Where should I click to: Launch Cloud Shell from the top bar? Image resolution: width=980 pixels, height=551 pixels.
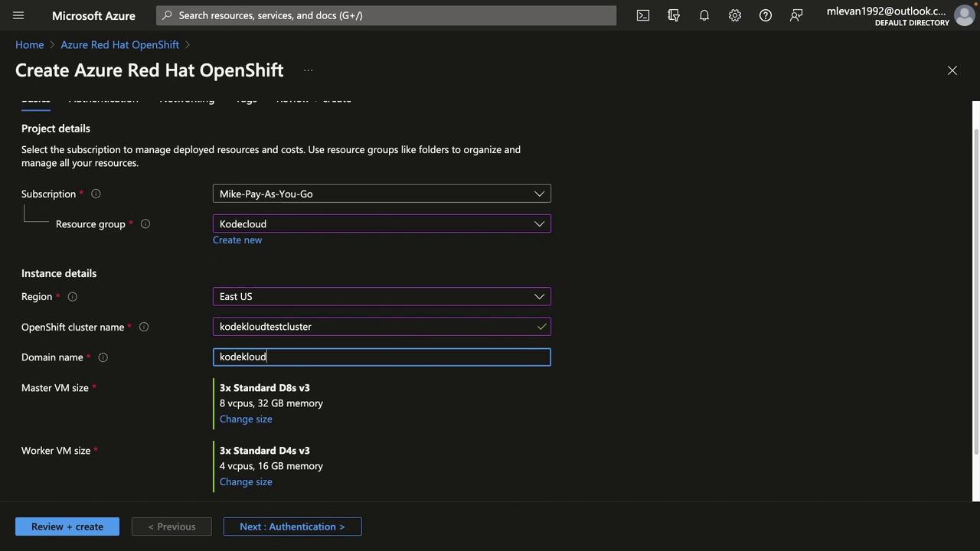point(643,15)
